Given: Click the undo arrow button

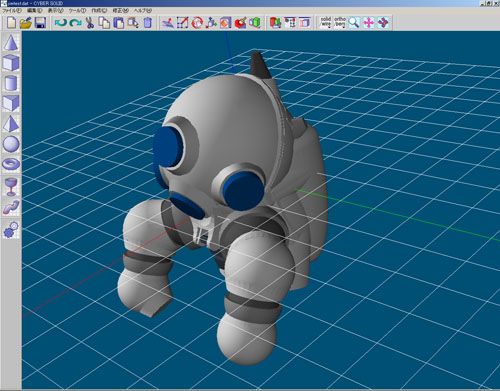Looking at the screenshot, I should click(61, 23).
